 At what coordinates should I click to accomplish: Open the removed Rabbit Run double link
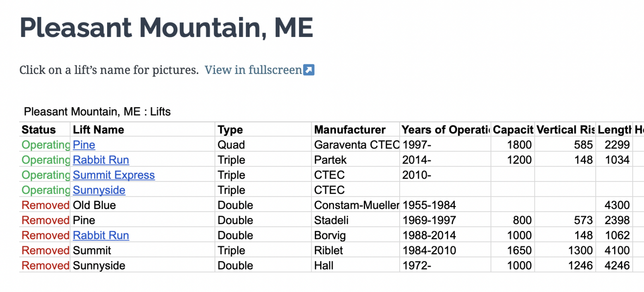101,235
